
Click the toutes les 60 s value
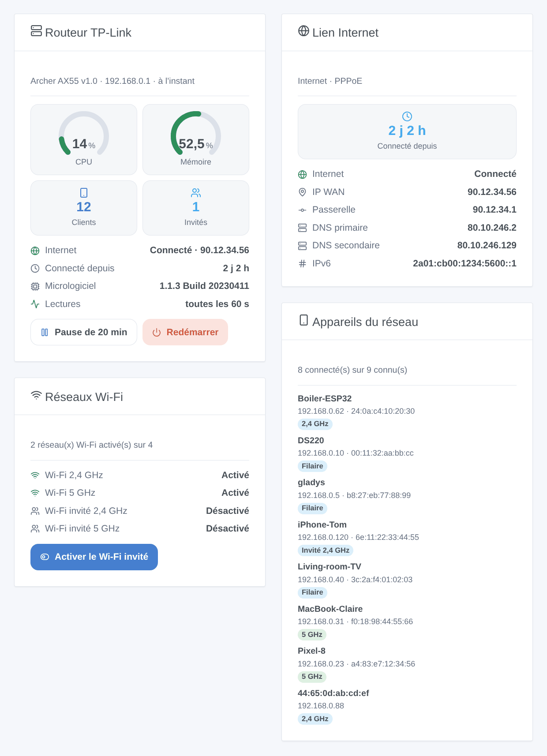(217, 304)
